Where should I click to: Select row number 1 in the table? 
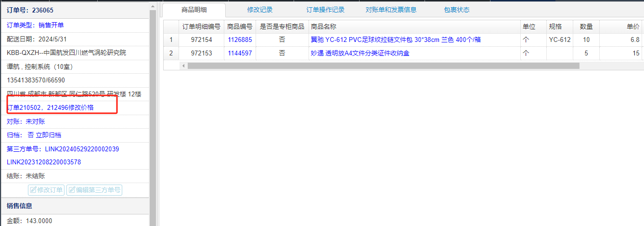(x=171, y=40)
